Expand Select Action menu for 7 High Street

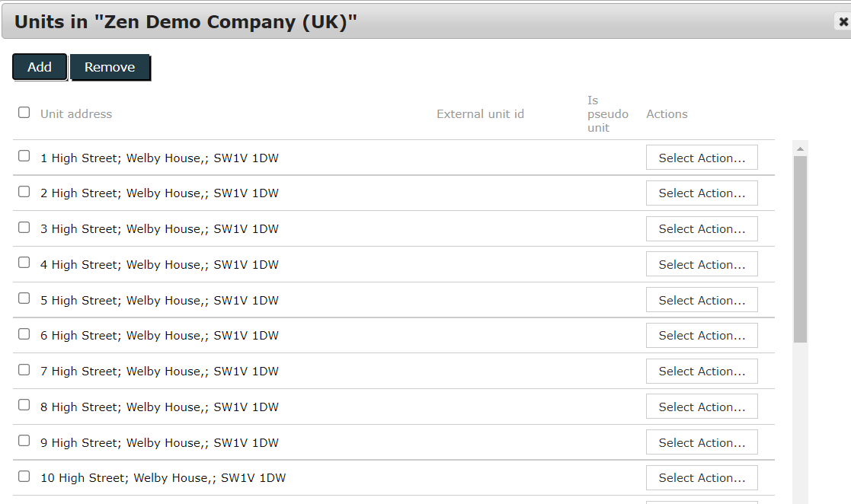(x=702, y=371)
